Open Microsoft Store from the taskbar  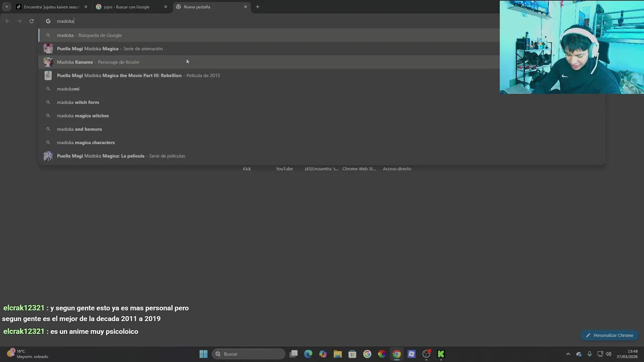pos(352,354)
